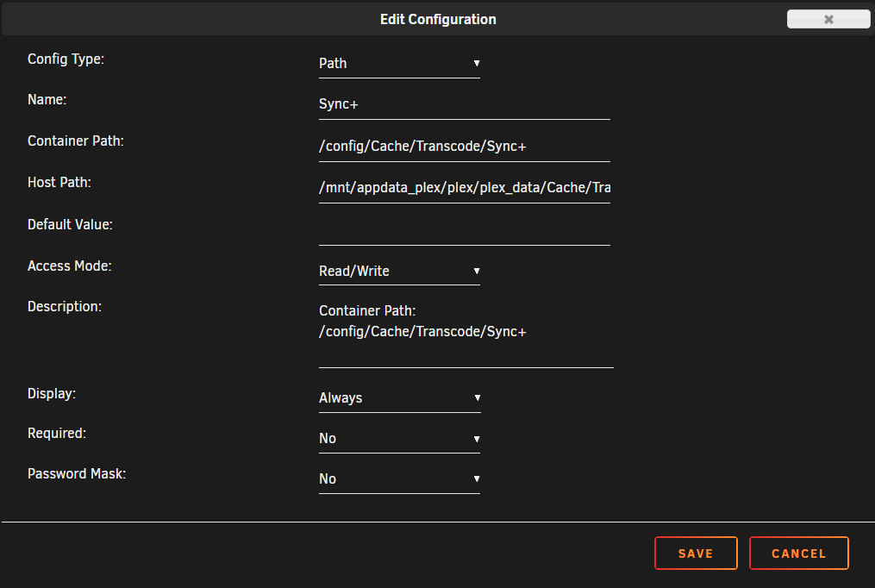This screenshot has height=588, width=875.
Task: Click the Config Type dropdown arrow
Action: click(x=476, y=63)
